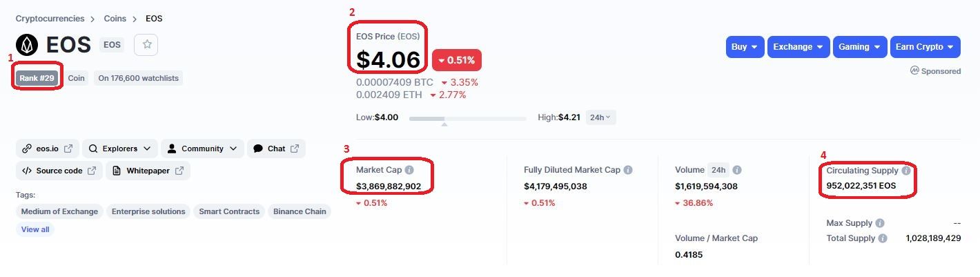Click the Total Supply info icon

882,238
